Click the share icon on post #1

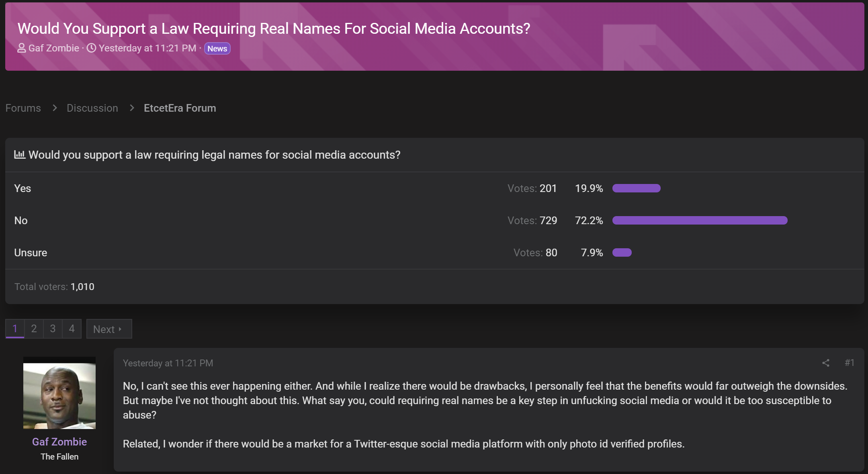coord(826,363)
